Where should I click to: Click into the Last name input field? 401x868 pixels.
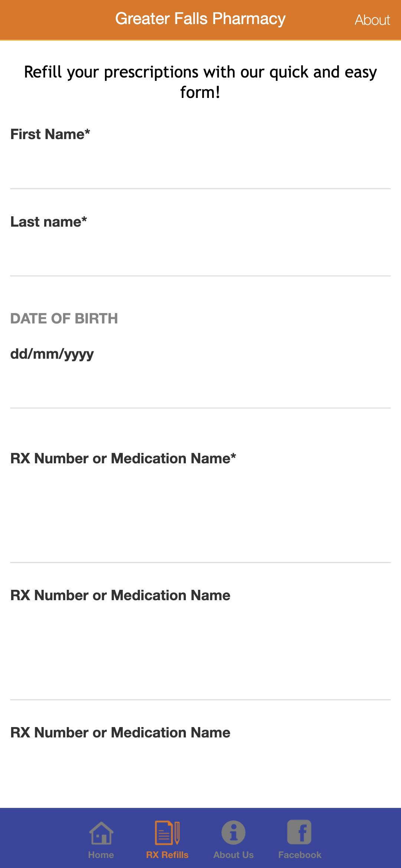(200, 254)
